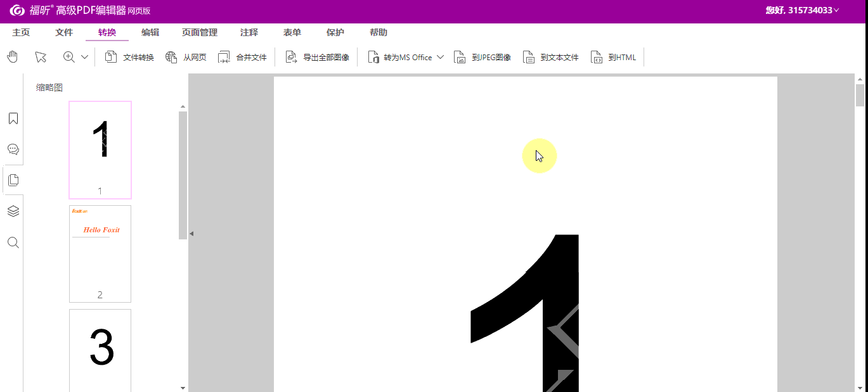Click 导出全部图像 to export images
This screenshot has height=392, width=868.
[x=317, y=57]
